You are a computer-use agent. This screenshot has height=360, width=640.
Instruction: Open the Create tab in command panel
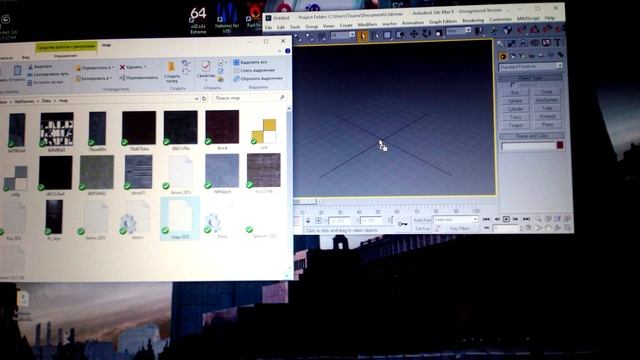[501, 43]
